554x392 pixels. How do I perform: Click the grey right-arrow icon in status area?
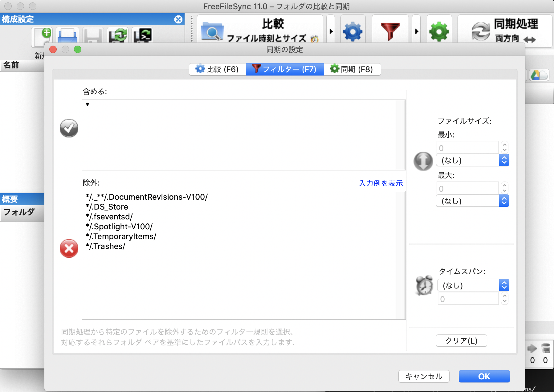[x=532, y=349]
